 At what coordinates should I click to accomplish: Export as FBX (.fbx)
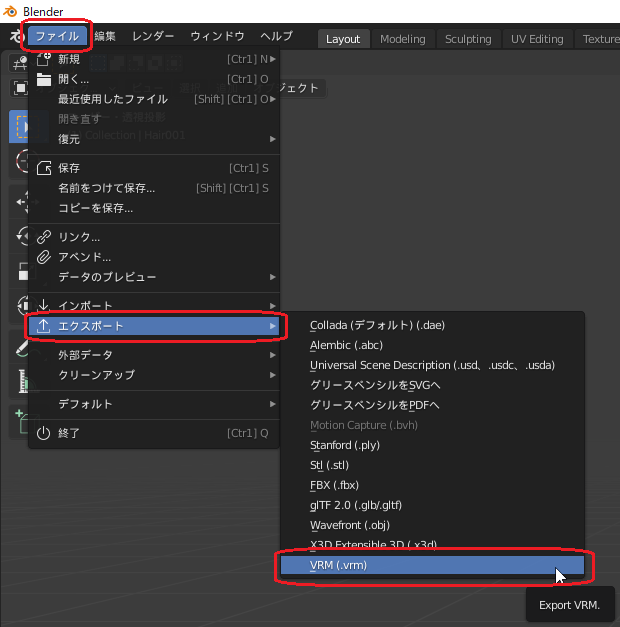point(432,485)
